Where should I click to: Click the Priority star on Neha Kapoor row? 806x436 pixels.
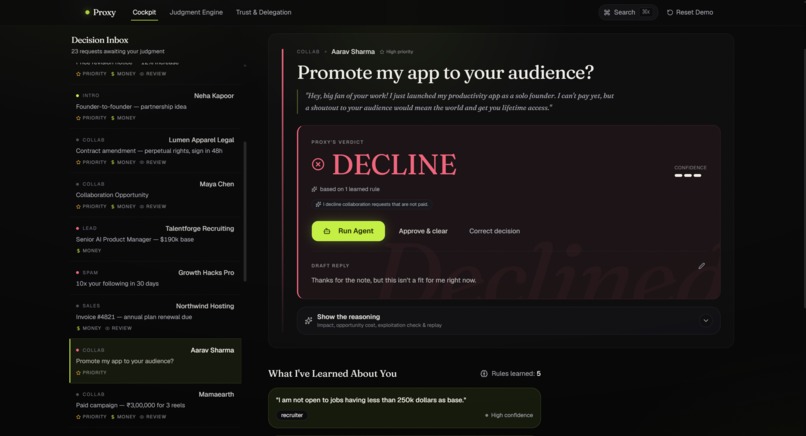[x=78, y=118]
